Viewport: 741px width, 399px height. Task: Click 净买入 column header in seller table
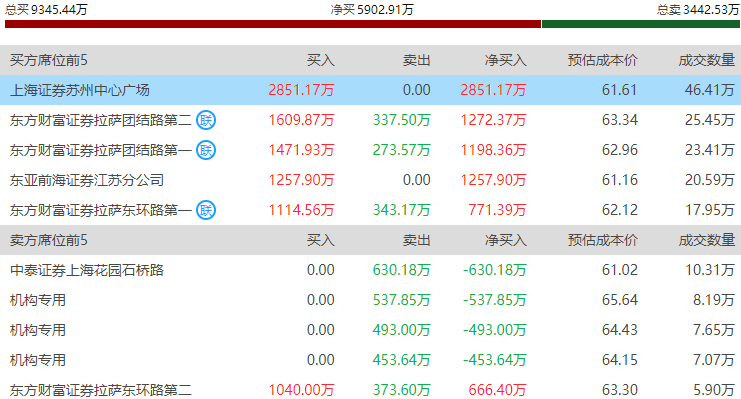(x=505, y=240)
